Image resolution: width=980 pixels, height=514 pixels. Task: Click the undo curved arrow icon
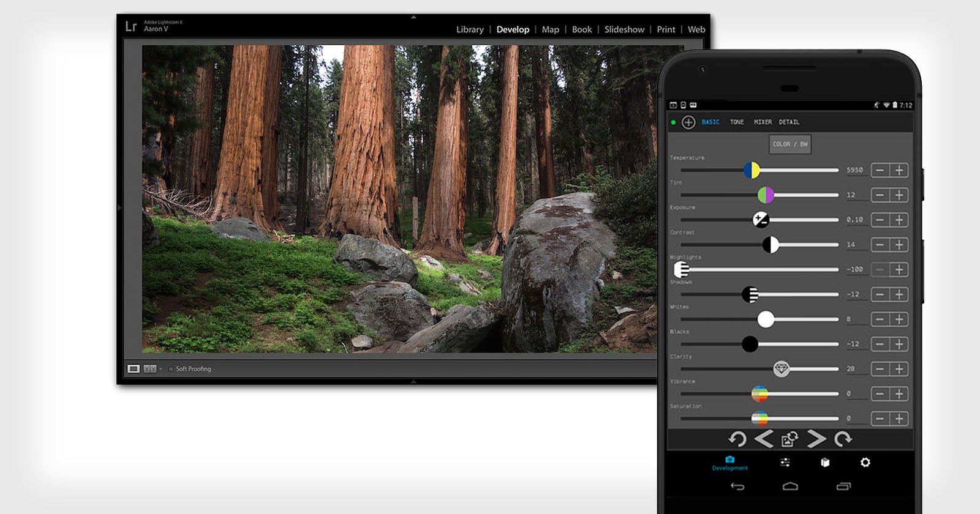[x=737, y=439]
